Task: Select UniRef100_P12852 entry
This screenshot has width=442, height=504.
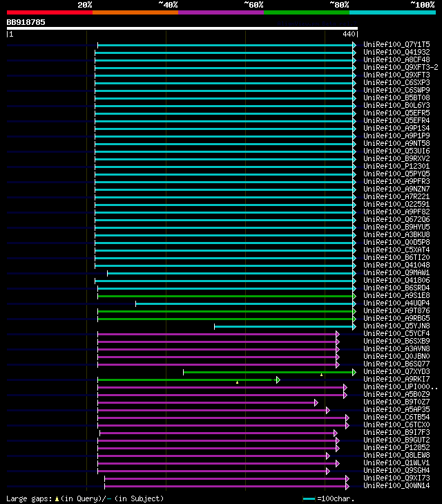Action: point(396,448)
